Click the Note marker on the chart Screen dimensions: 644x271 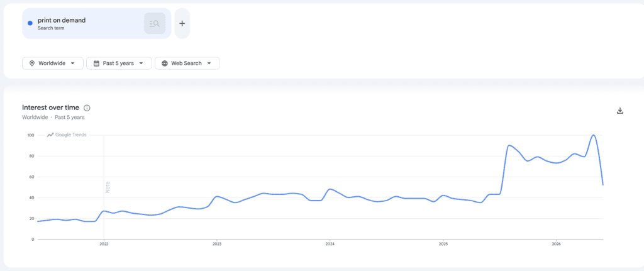pyautogui.click(x=108, y=187)
